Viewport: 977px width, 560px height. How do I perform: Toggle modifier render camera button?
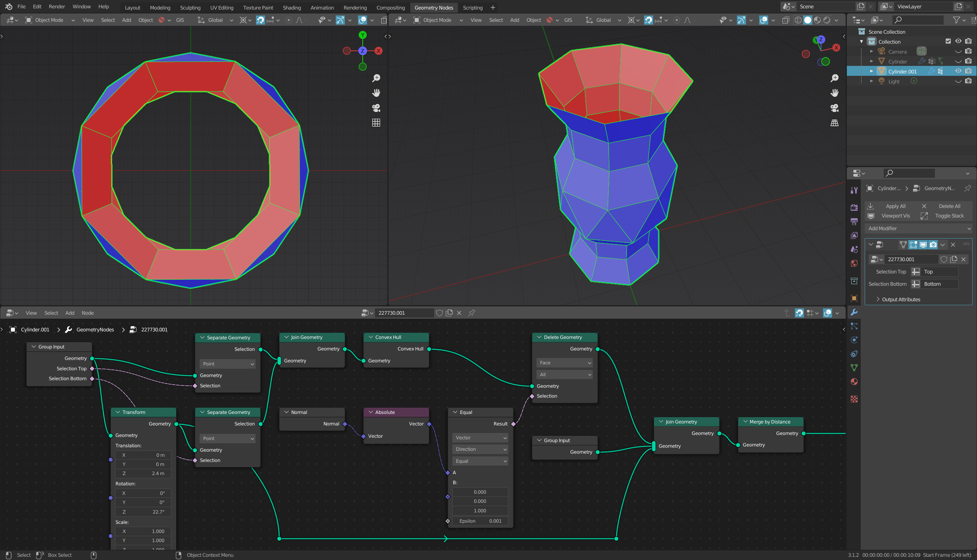click(x=933, y=244)
